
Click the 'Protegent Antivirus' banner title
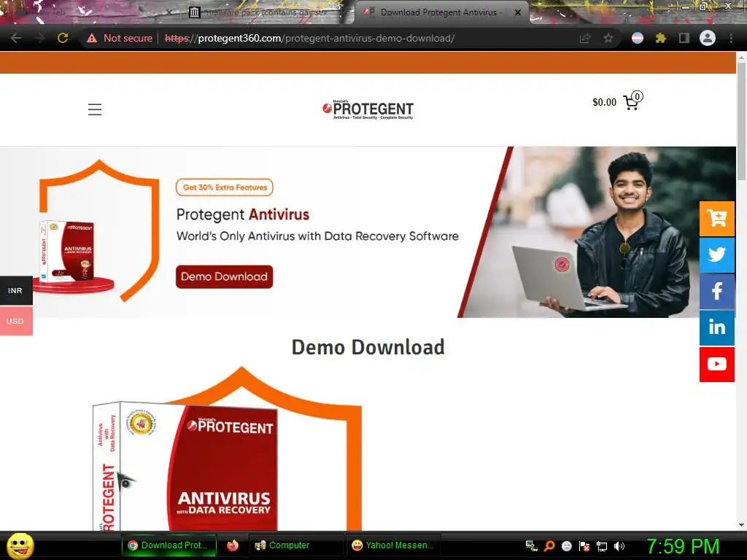point(242,214)
